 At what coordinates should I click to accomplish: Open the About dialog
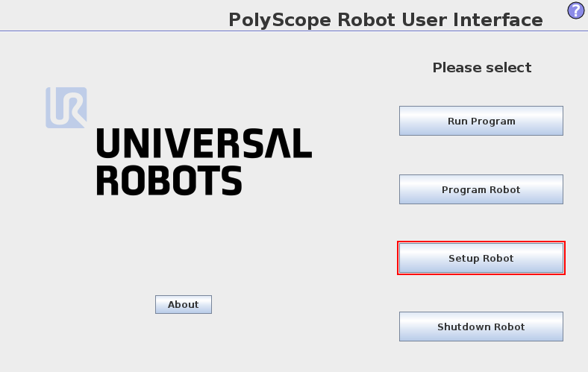[184, 304]
